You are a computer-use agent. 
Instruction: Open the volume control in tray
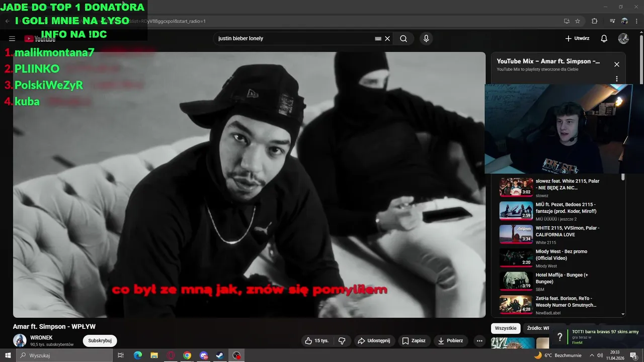pos(600,355)
